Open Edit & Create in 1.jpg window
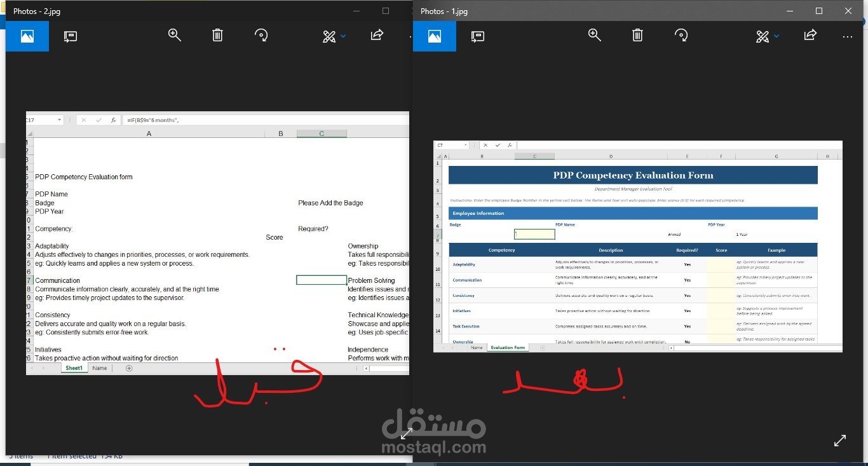868x466 pixels. pyautogui.click(x=763, y=36)
